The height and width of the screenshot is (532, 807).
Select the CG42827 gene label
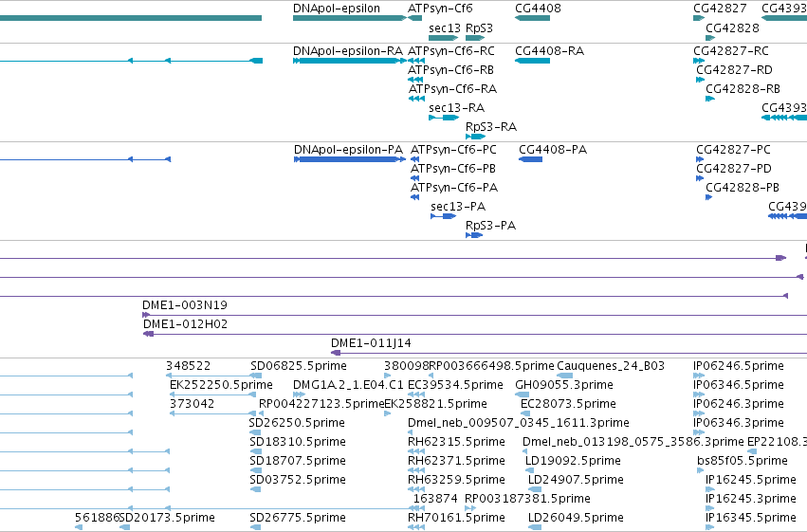720,9
